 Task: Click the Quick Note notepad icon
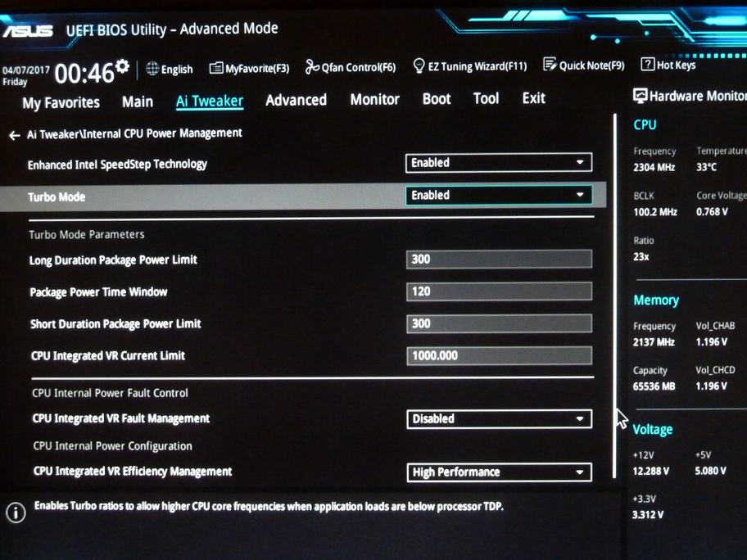(x=550, y=65)
